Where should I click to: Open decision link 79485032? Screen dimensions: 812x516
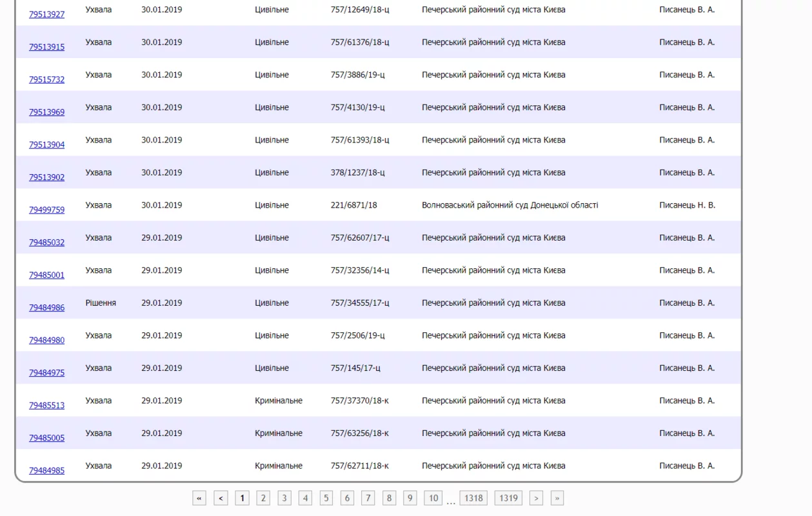tap(46, 243)
